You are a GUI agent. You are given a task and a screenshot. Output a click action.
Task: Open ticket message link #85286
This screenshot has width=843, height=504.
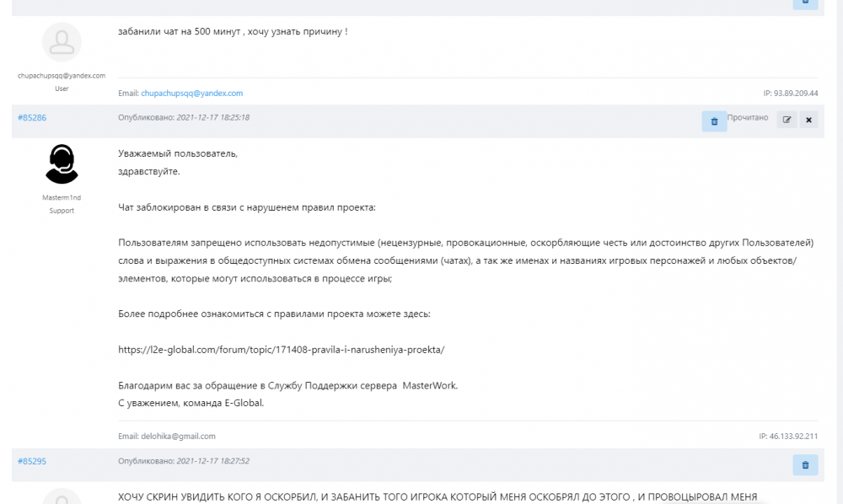pos(32,118)
